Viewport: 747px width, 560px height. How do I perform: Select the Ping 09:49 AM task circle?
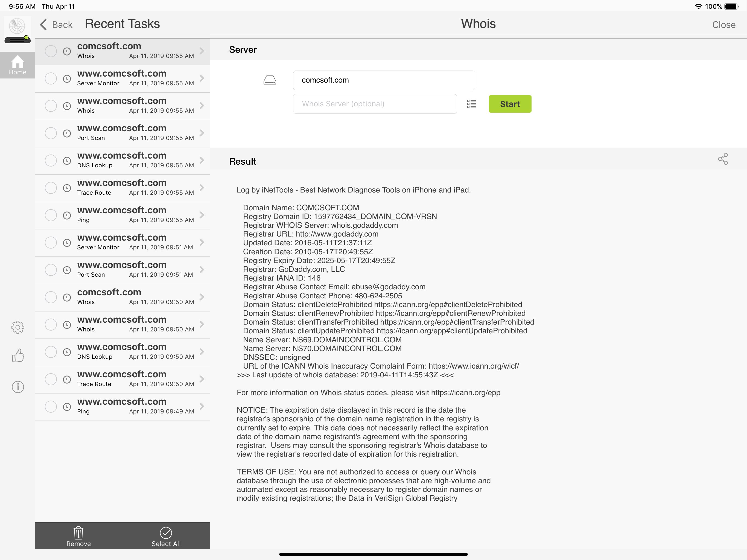[x=51, y=407]
